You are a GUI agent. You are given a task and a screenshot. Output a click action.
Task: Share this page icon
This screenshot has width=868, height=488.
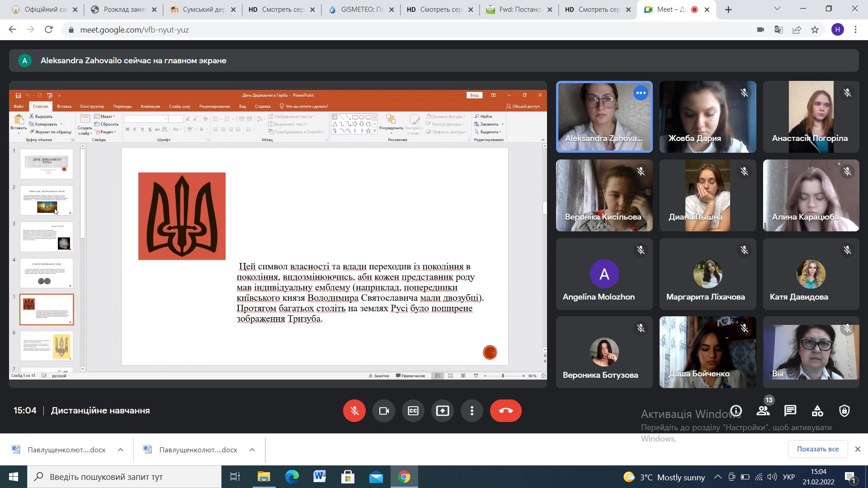pyautogui.click(x=797, y=30)
